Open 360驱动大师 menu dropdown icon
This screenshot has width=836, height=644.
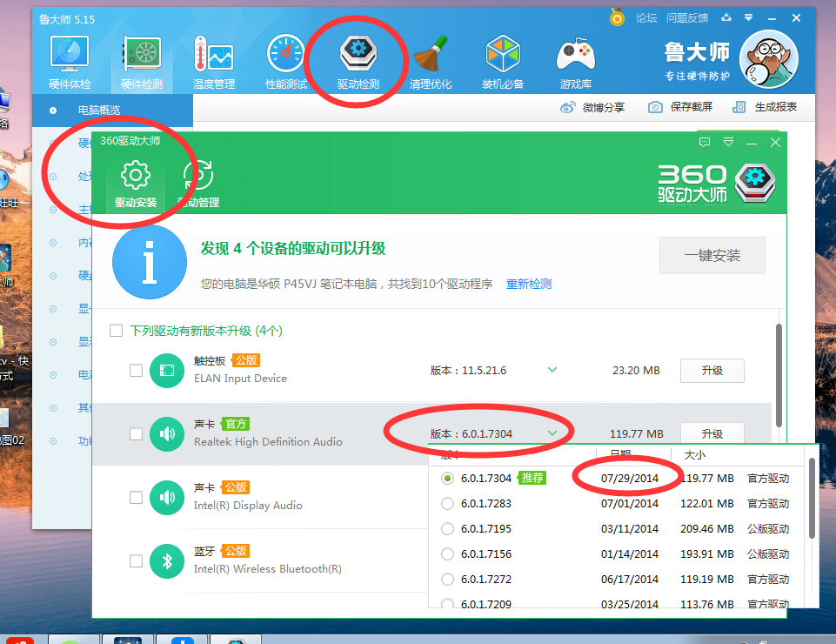point(728,143)
